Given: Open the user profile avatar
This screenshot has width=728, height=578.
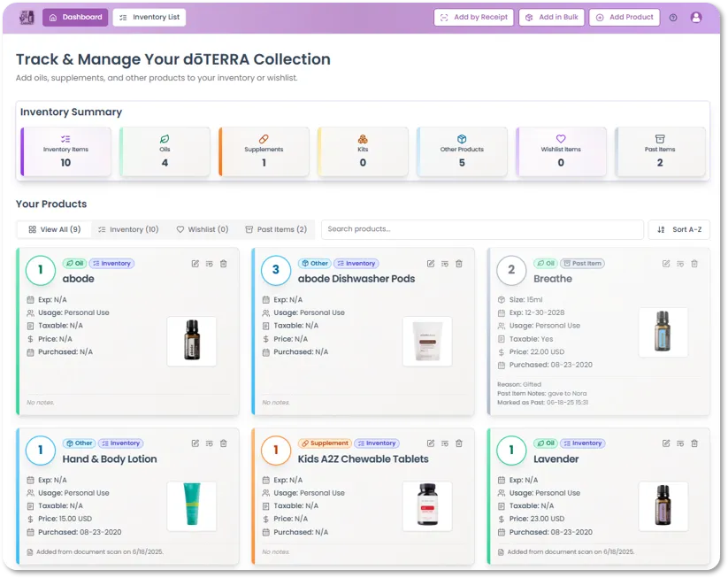Looking at the screenshot, I should [696, 17].
